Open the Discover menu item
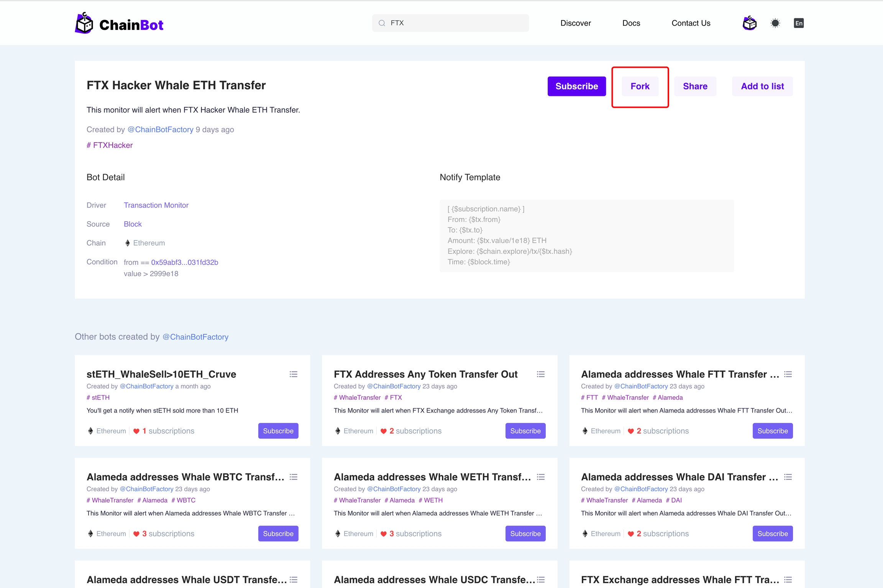 coord(575,23)
